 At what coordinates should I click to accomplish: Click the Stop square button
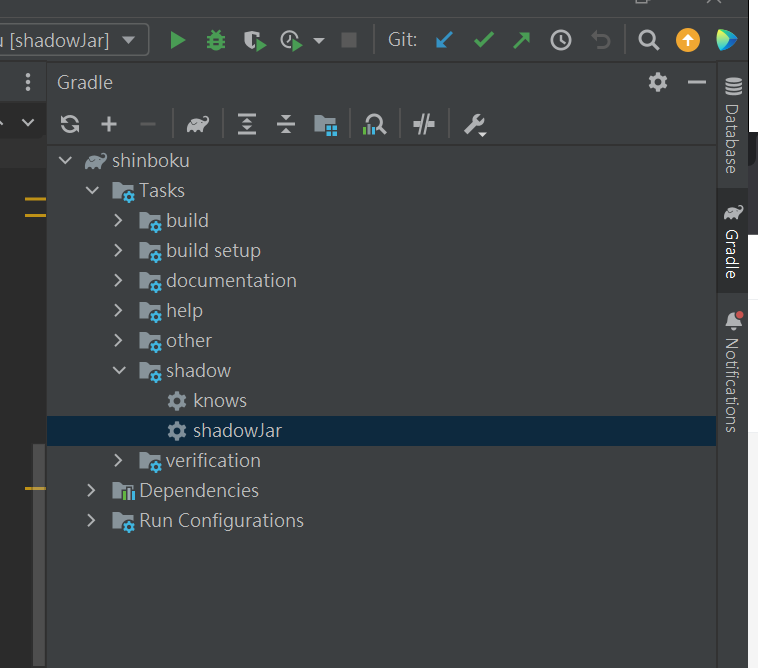pos(349,40)
